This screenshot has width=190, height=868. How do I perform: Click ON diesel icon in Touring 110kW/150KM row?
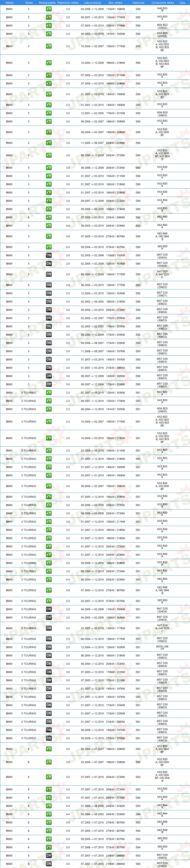point(49,609)
